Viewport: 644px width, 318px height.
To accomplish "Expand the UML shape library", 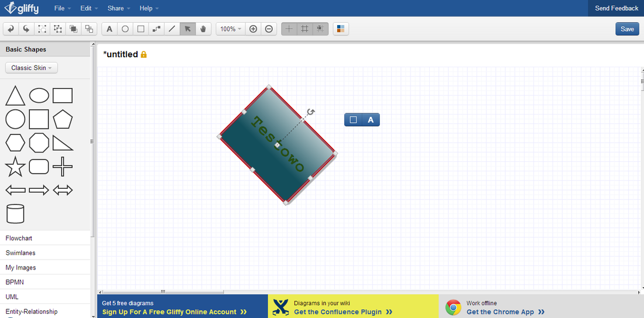I will click(45, 296).
